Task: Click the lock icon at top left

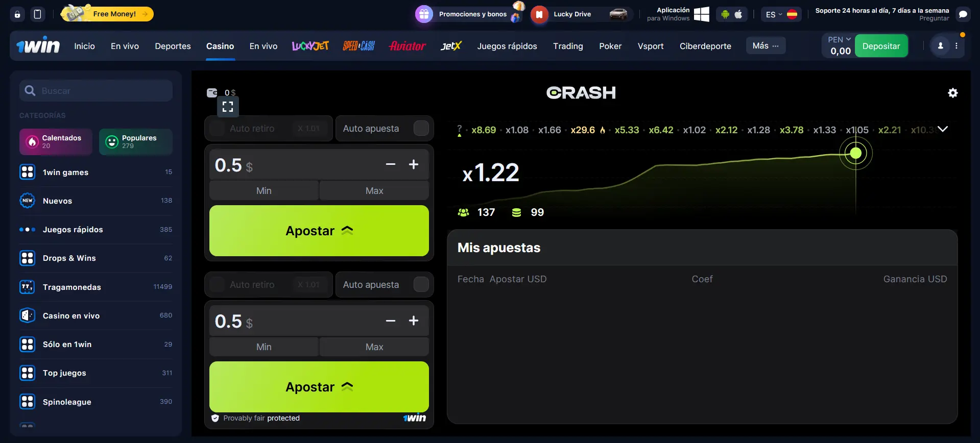Action: tap(17, 14)
